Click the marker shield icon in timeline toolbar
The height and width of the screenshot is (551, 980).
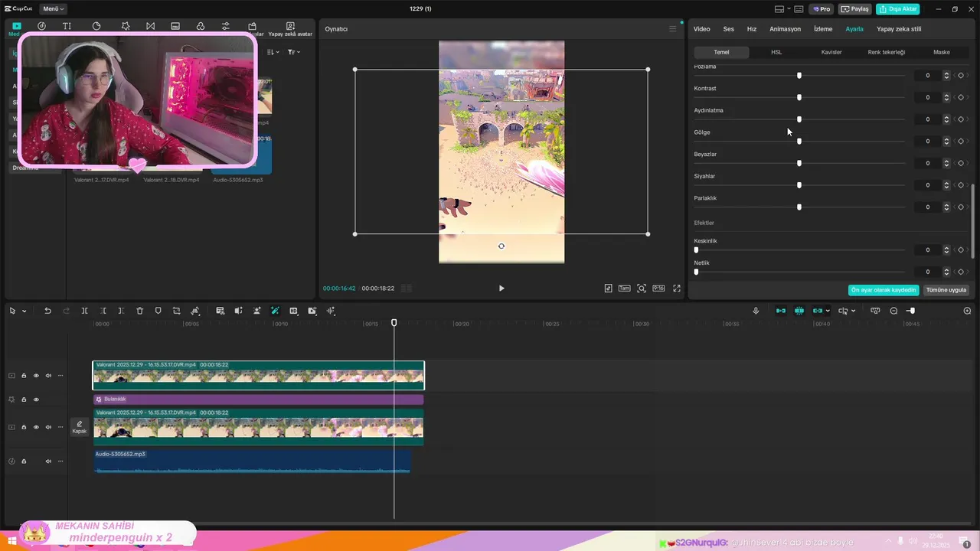(x=158, y=311)
